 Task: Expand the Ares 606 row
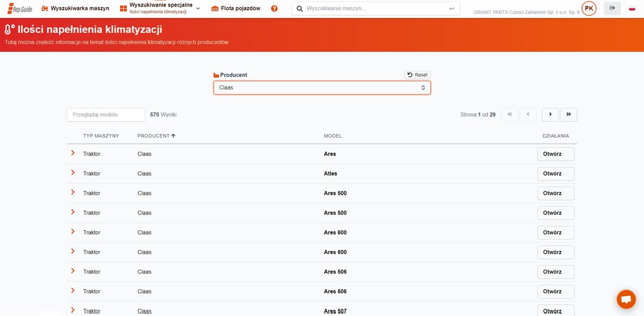click(x=73, y=290)
